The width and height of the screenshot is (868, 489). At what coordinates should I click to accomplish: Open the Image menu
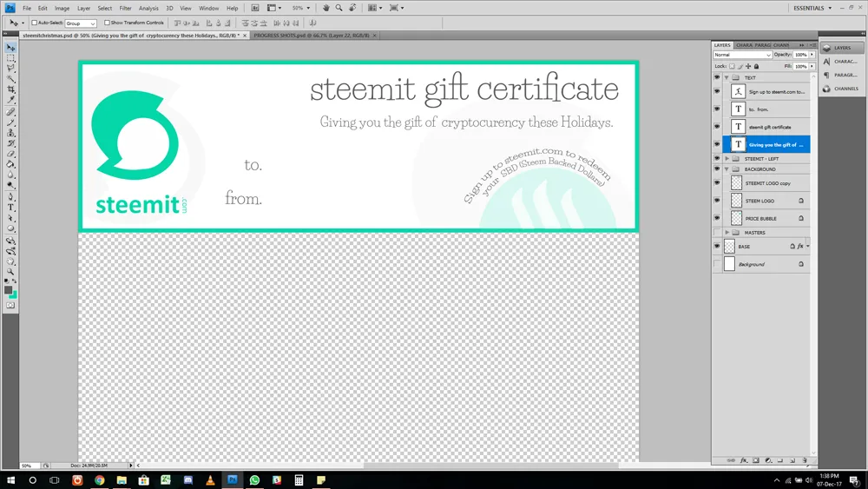pyautogui.click(x=62, y=9)
